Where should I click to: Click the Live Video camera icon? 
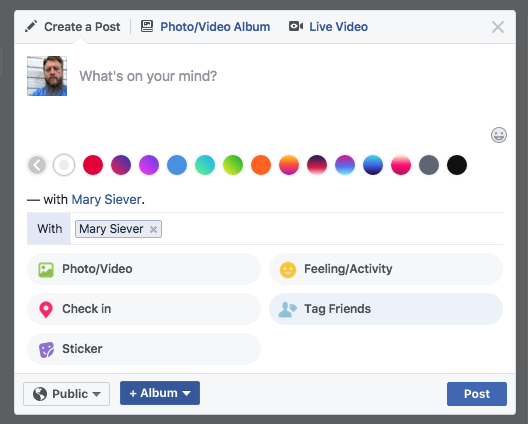tap(296, 26)
